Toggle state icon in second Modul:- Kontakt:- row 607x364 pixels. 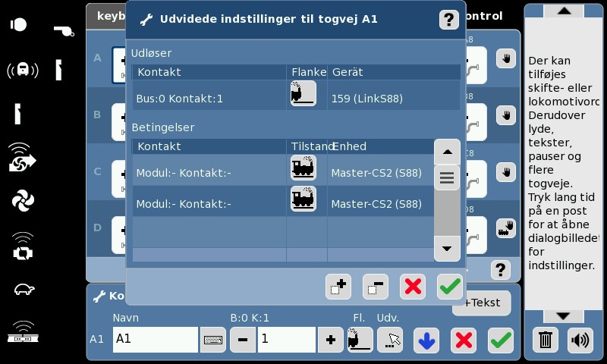(303, 199)
